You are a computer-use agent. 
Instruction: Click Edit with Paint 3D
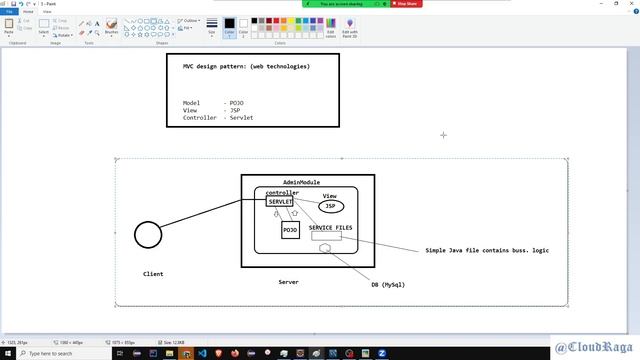coord(350,28)
